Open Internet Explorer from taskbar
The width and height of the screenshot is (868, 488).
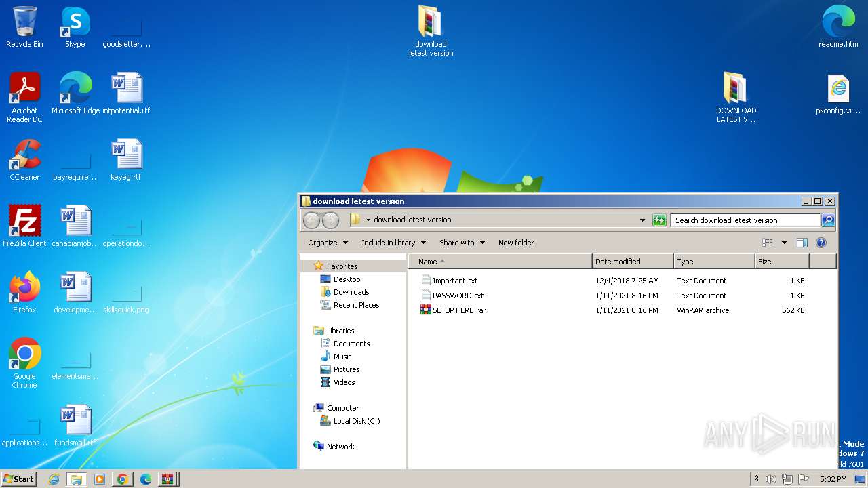[x=54, y=479]
